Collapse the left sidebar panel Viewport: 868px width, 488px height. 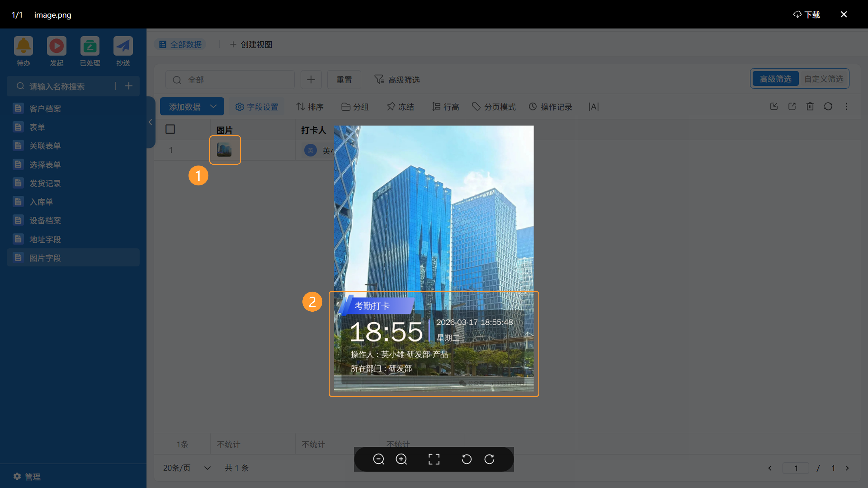(150, 122)
